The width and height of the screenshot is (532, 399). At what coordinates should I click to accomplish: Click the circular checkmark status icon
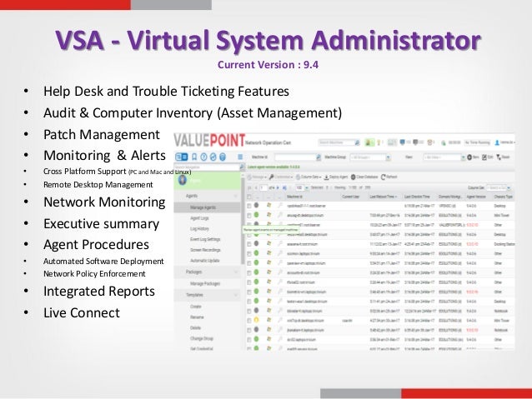point(213,157)
